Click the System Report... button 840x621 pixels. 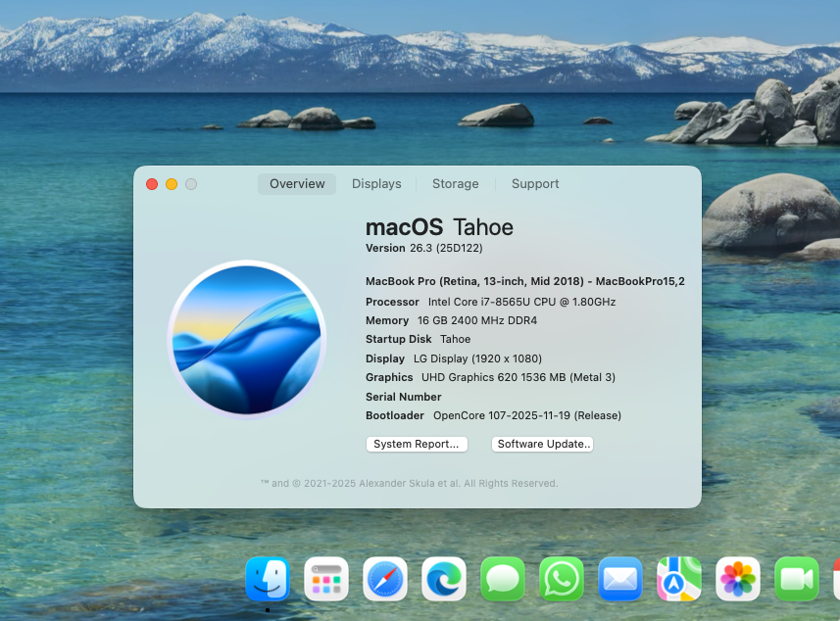tap(417, 444)
